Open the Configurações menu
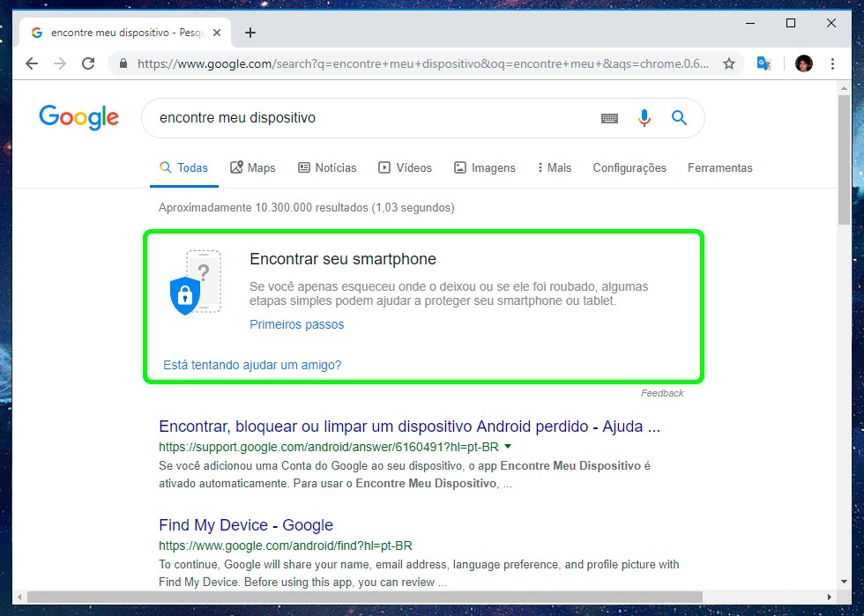The width and height of the screenshot is (864, 616). (x=629, y=167)
